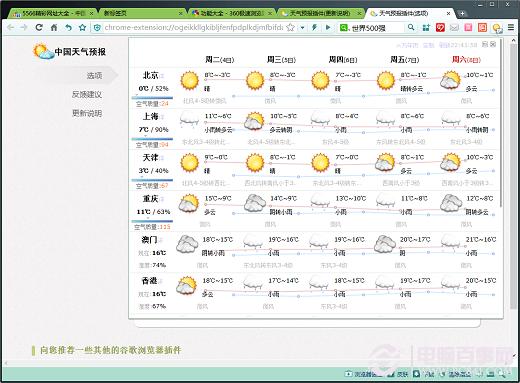The width and height of the screenshot is (520, 383).
Task: Click the orange-red extension icon in toolbar
Action: click(482, 27)
